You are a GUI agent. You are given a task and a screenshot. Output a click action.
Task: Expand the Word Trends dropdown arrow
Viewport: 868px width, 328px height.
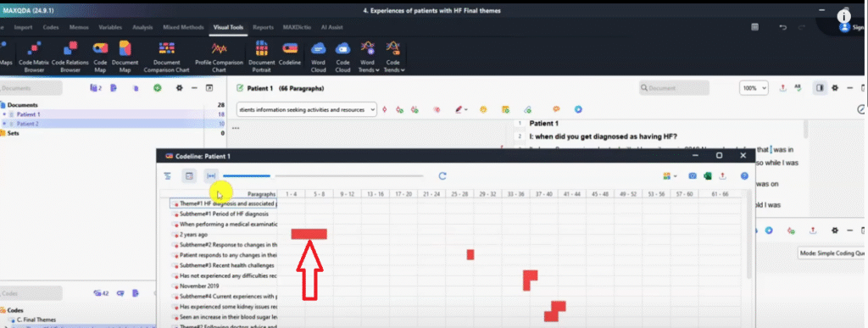pyautogui.click(x=377, y=70)
